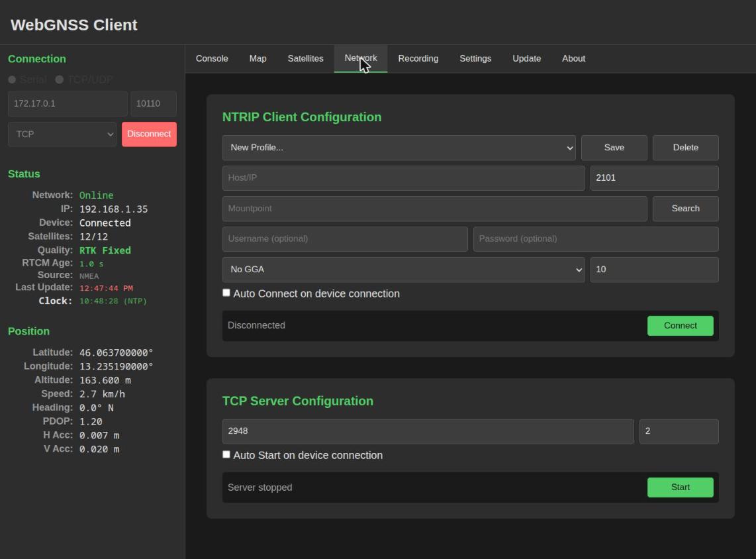Click the Password (optional) field
756x559 pixels.
point(596,238)
